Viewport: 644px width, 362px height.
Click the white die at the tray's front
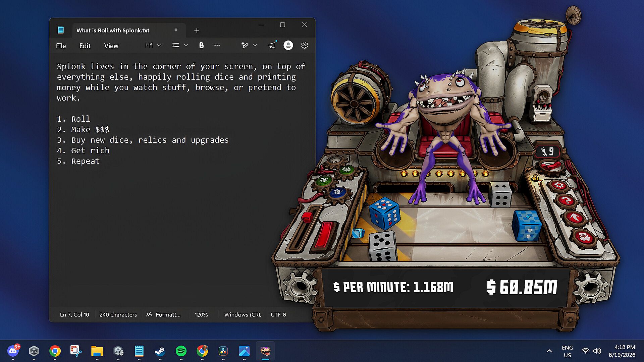[x=383, y=246]
